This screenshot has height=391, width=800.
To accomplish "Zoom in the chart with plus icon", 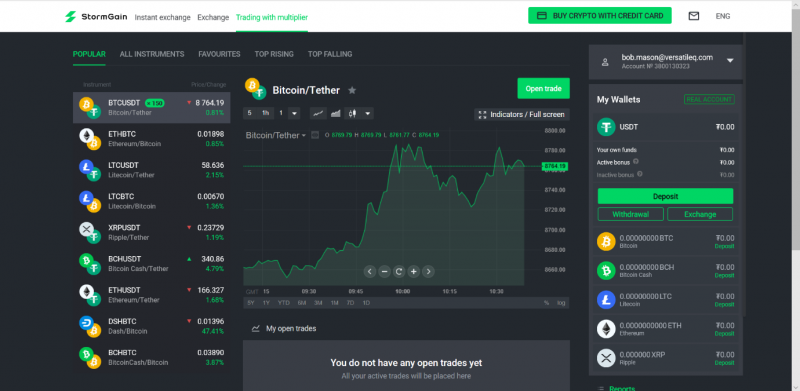I will click(414, 272).
